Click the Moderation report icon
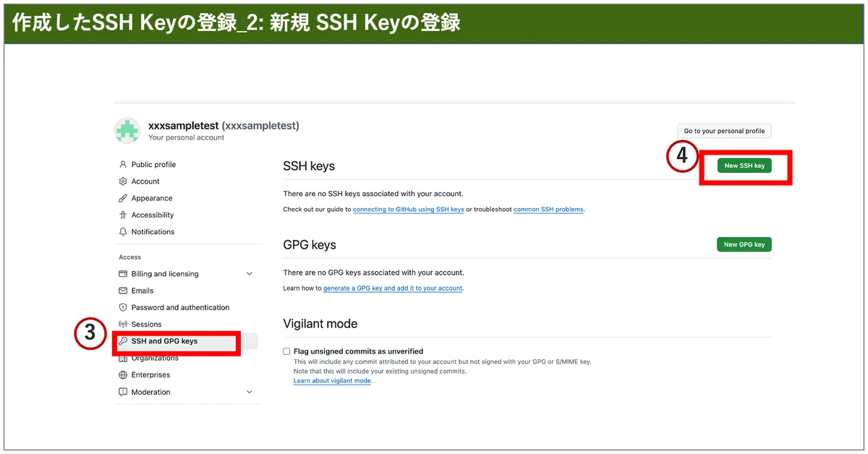This screenshot has height=454, width=868. pos(123,392)
